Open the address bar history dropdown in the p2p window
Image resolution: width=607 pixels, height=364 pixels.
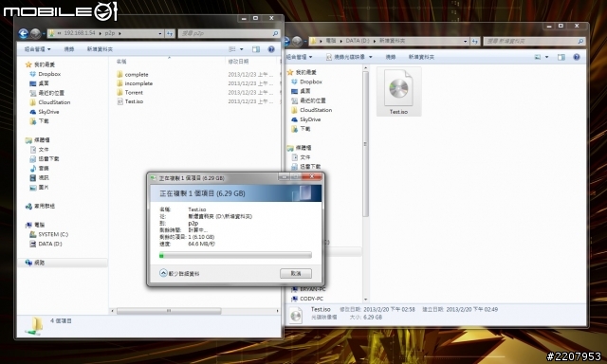point(160,34)
